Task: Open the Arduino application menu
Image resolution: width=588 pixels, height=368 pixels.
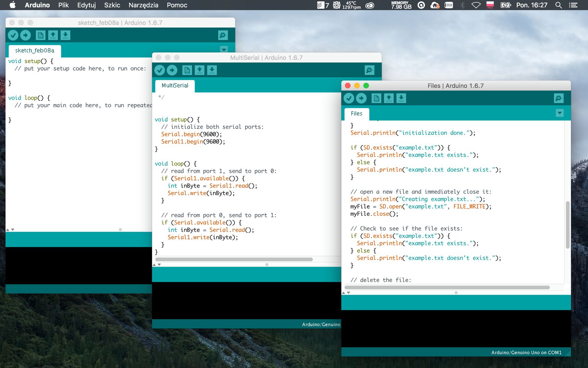Action: click(37, 5)
